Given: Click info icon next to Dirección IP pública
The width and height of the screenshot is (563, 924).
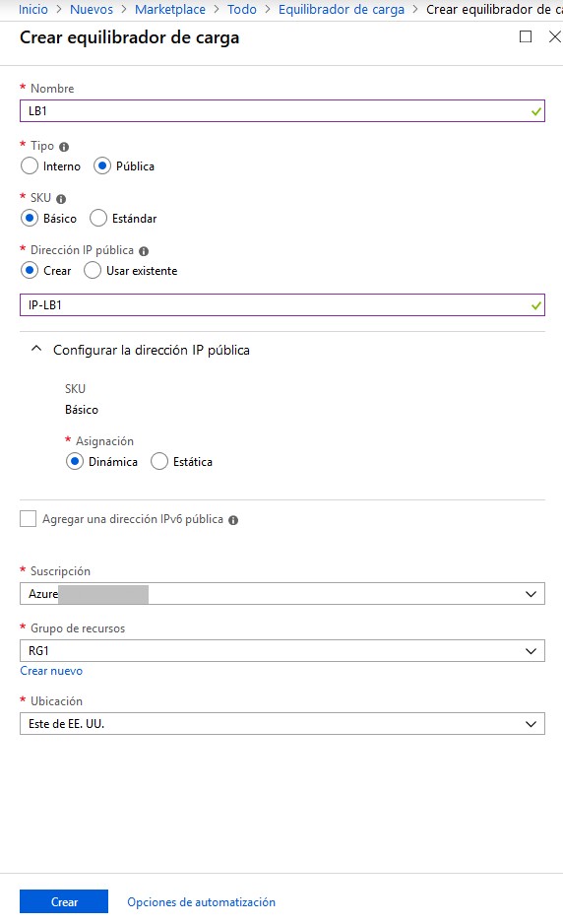Looking at the screenshot, I should coord(144,251).
